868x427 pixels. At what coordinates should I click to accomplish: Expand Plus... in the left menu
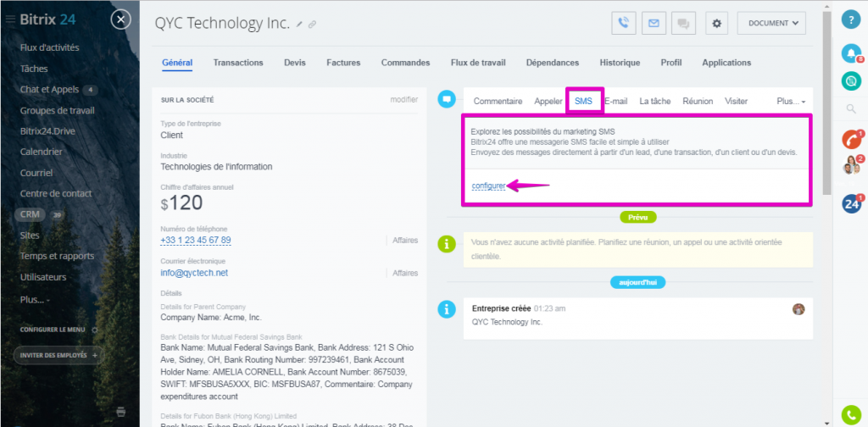click(34, 300)
